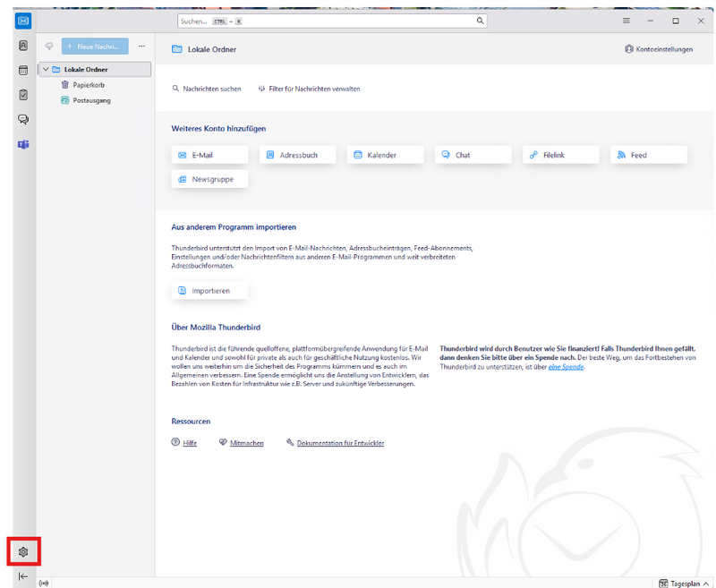Collapse the spaces toolbar arrow
The width and height of the screenshot is (716, 588).
(23, 576)
